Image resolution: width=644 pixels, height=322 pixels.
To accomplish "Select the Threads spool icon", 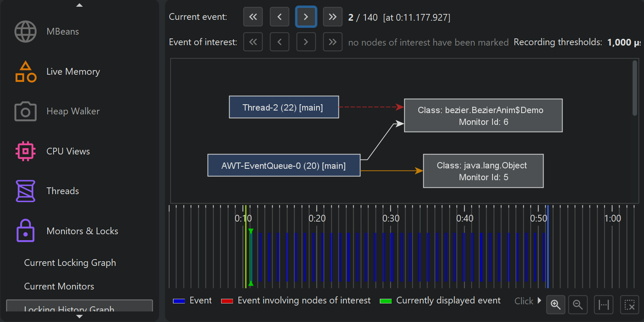I will coord(25,191).
